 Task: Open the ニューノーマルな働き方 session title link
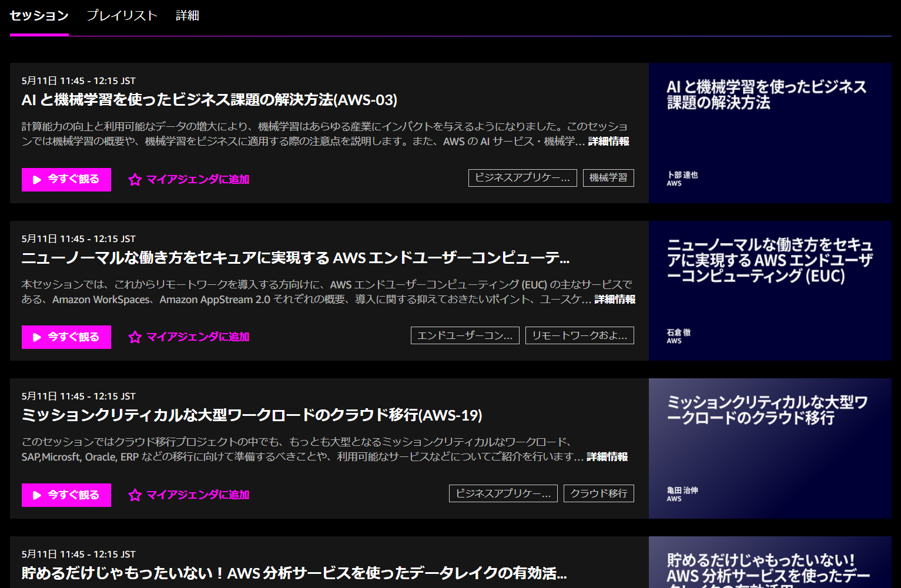[x=295, y=258]
